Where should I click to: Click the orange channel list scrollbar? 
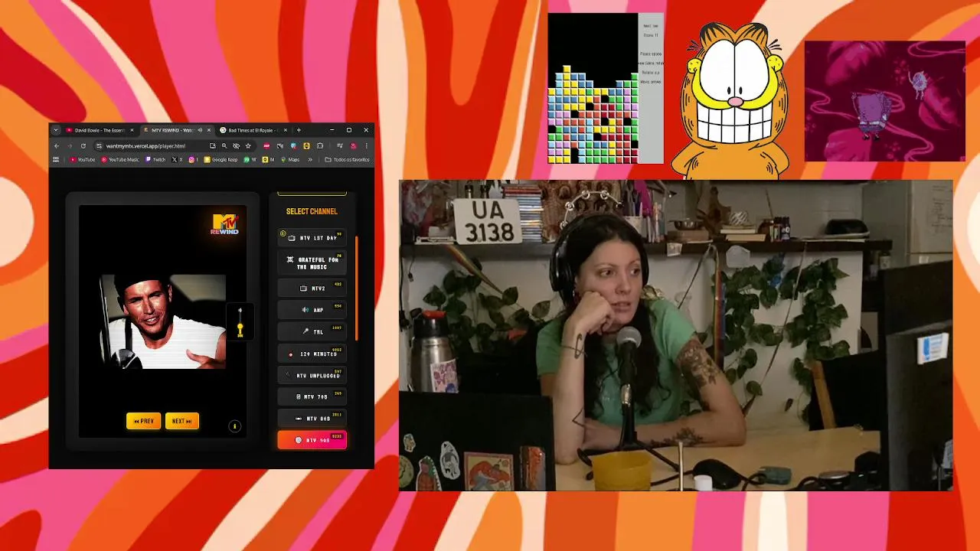coord(356,288)
